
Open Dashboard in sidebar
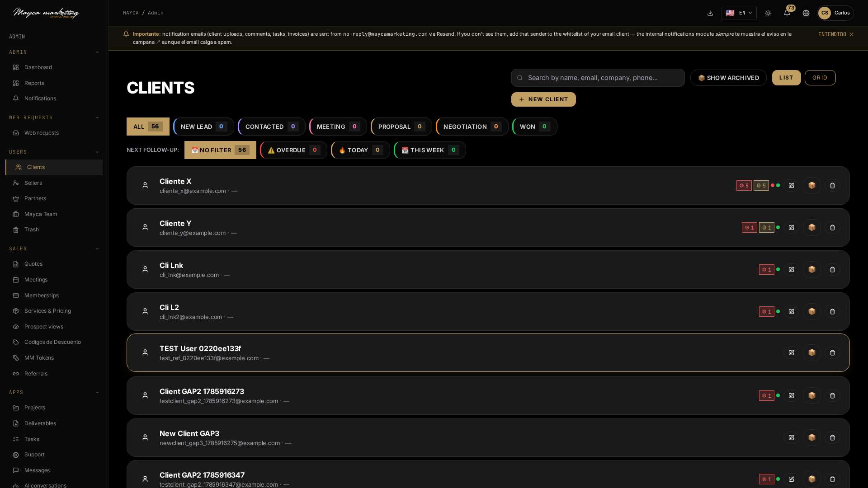[x=54, y=67]
